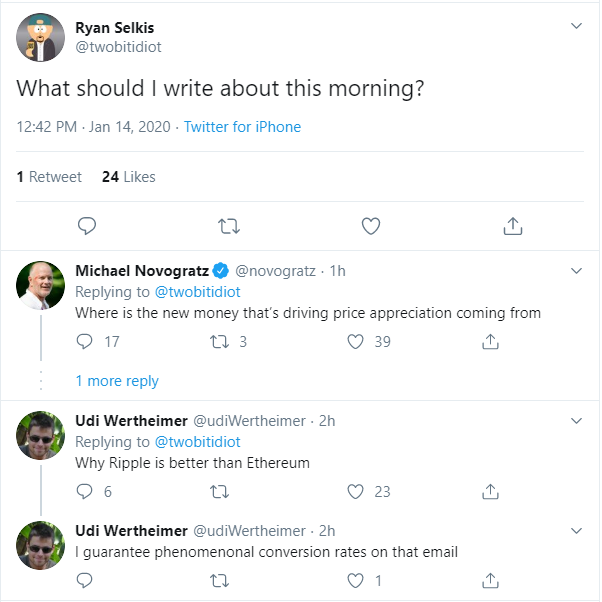Open @twobitidiot mention in Novogratz's reply
This screenshot has width=602, height=602.
(197, 292)
